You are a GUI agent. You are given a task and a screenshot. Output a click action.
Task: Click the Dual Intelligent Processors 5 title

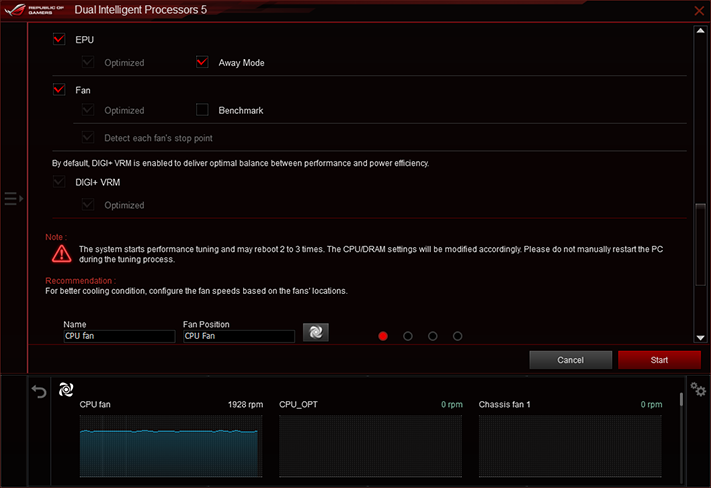[x=141, y=10]
